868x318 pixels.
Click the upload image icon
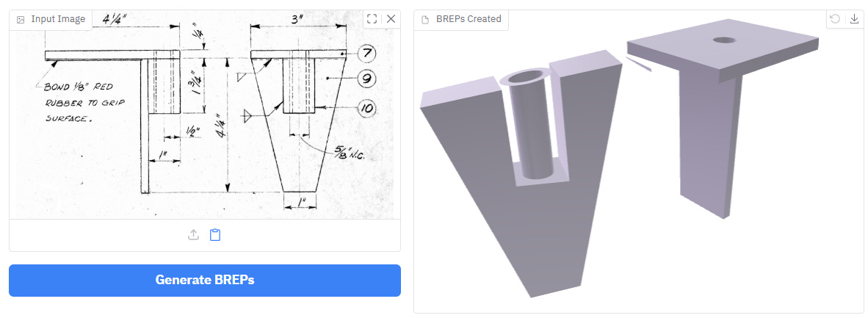193,235
